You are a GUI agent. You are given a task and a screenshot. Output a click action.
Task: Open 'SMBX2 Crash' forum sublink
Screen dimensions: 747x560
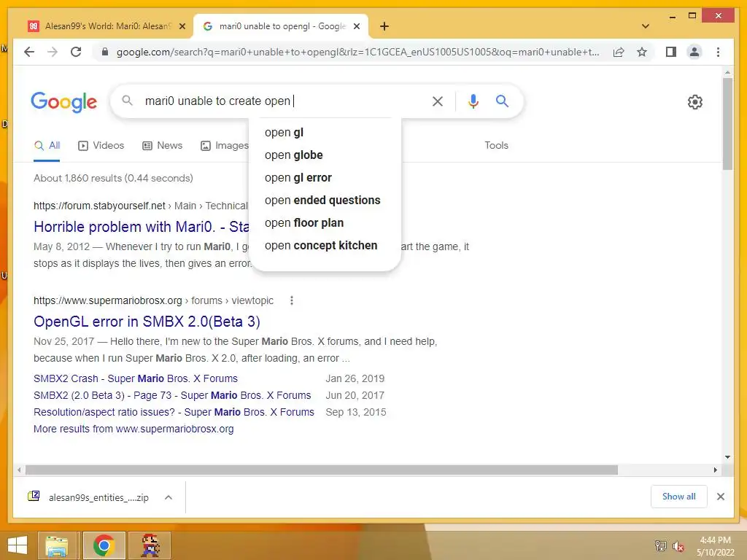pos(135,378)
